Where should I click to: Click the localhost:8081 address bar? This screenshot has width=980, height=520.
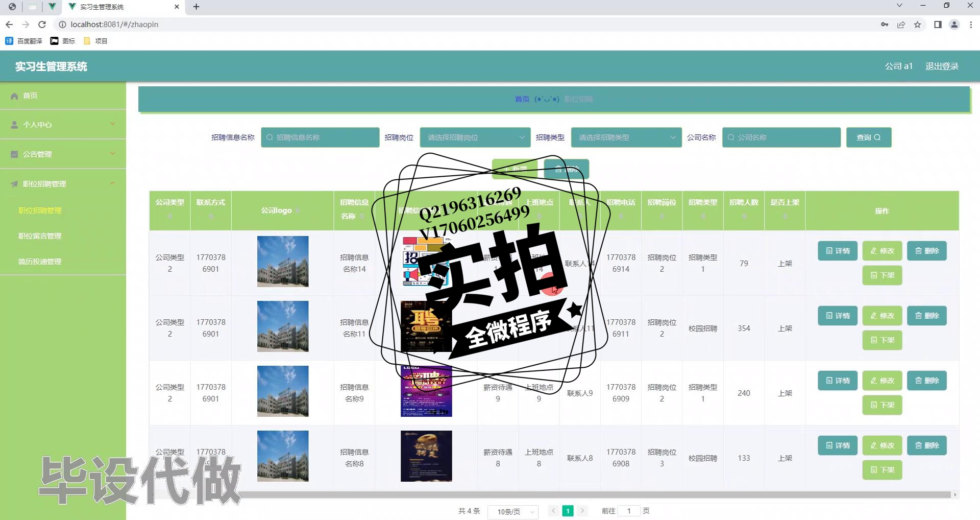(x=114, y=25)
